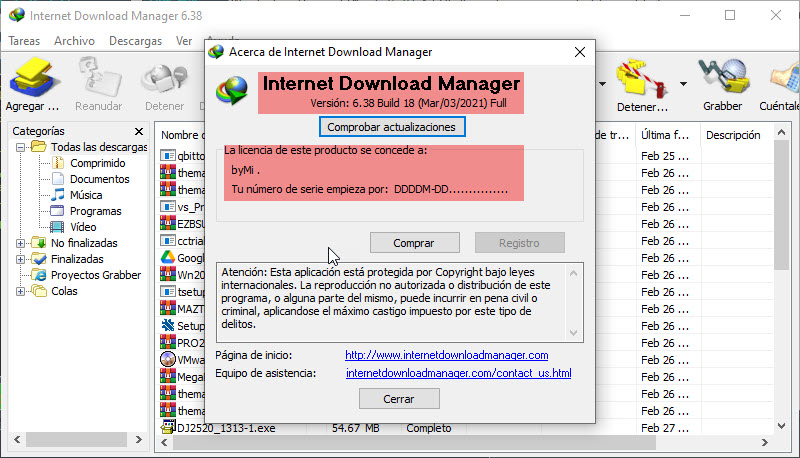Click the Descripción column header
Viewport: 800px width, 458px height.
tap(737, 135)
